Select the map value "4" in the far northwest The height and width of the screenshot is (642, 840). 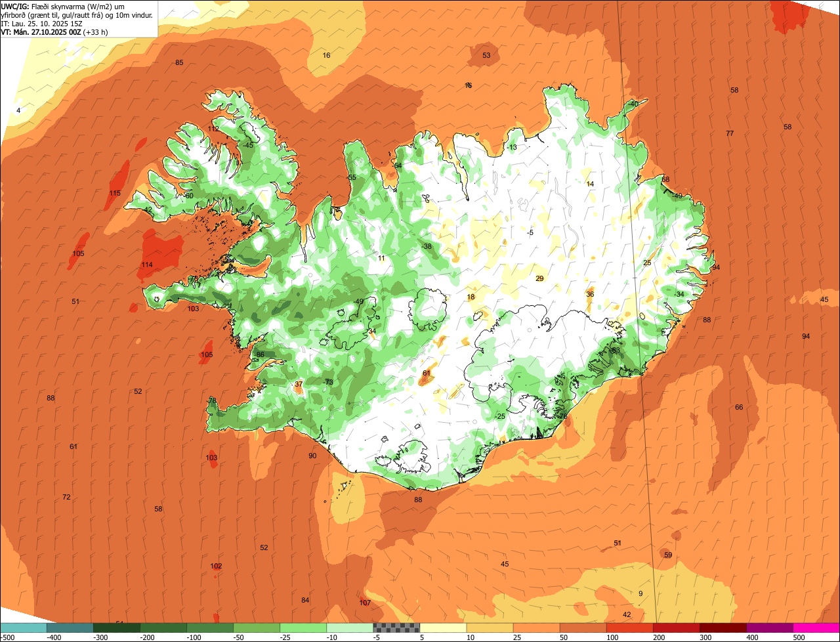click(x=18, y=110)
